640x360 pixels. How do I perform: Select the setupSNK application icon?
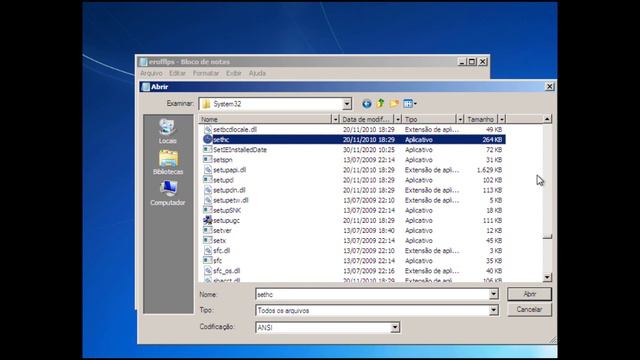[207, 210]
